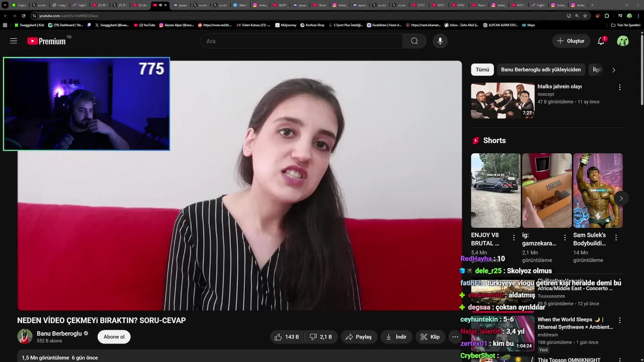The height and width of the screenshot is (362, 644).
Task: Close the active YouTube tab
Action: 166,5
